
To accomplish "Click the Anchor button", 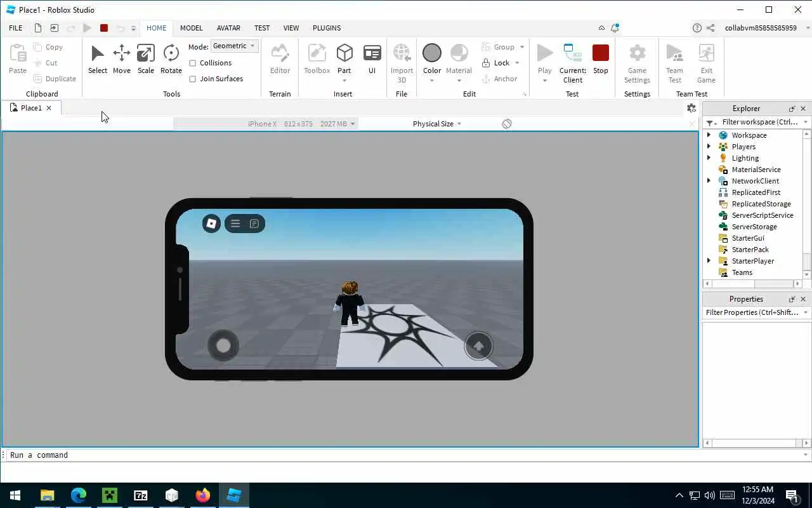I will [499, 79].
